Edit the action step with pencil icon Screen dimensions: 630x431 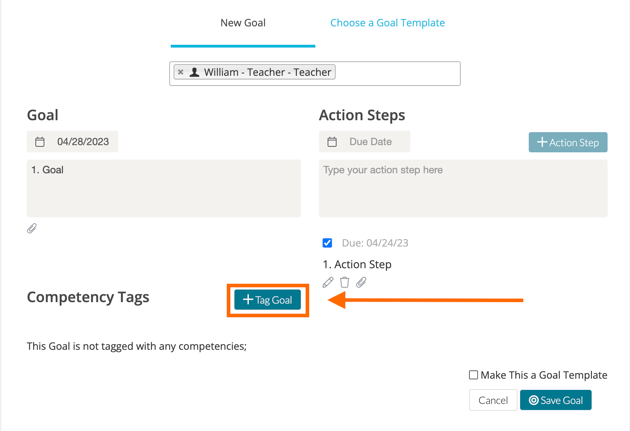click(x=328, y=283)
